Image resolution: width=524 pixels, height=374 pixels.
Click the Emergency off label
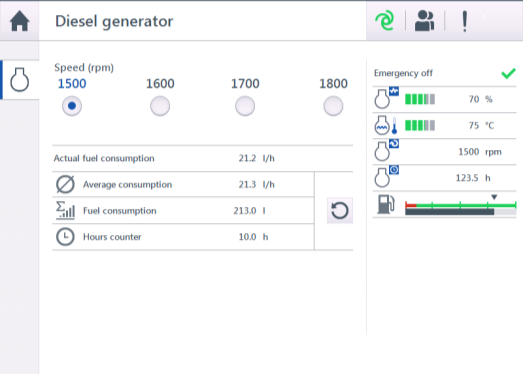pos(403,73)
